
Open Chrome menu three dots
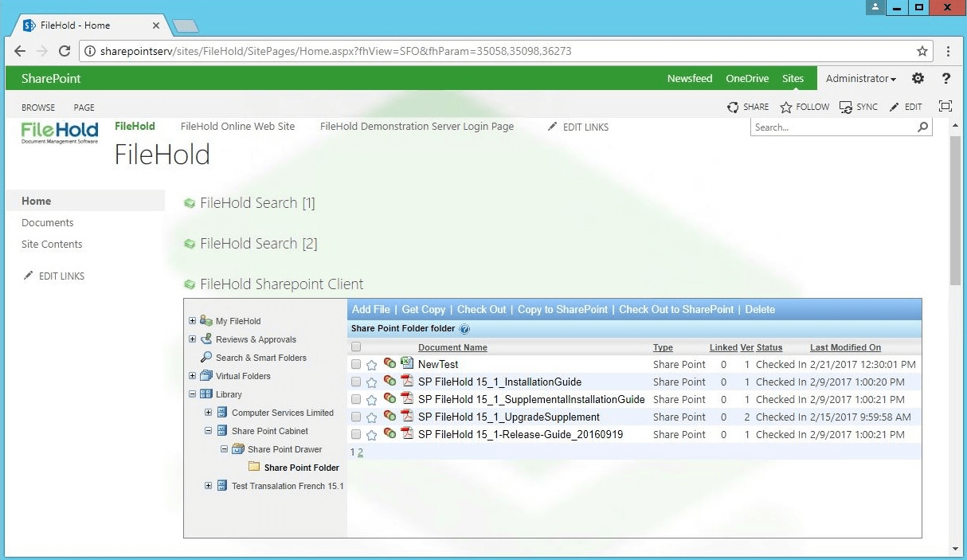point(948,51)
